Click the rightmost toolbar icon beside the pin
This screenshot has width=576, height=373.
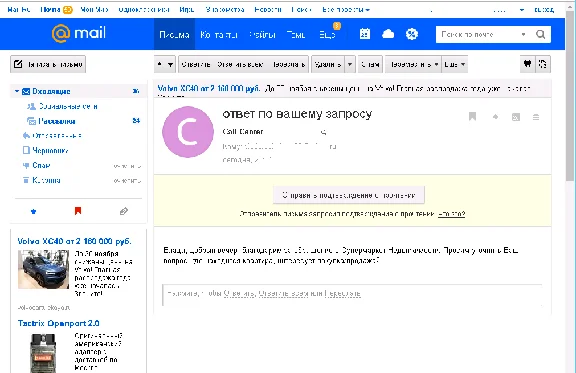coord(543,64)
